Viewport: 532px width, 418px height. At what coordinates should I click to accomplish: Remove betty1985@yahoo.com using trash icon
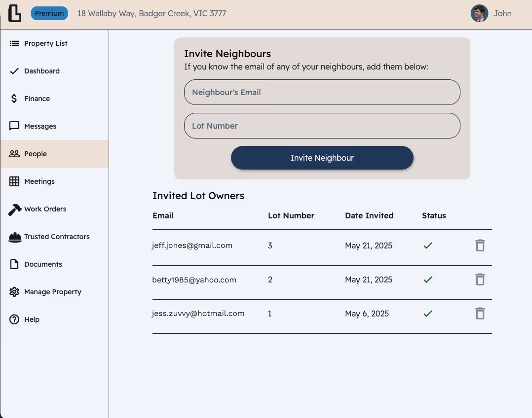(480, 279)
